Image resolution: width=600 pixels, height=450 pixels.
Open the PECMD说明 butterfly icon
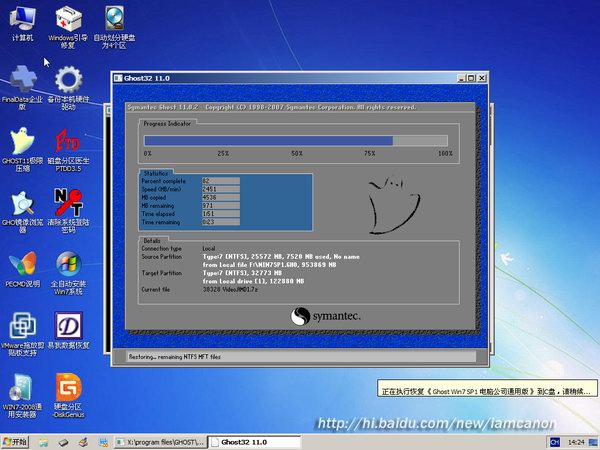pos(23,269)
